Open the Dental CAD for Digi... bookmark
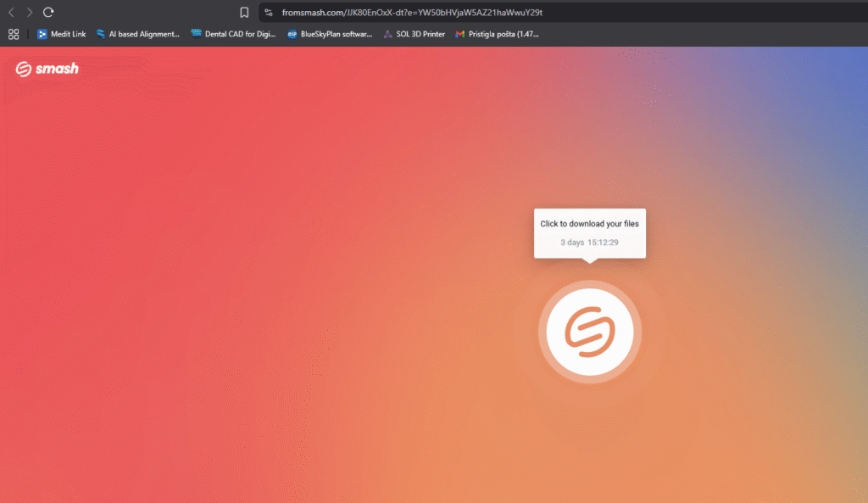Viewport: 868px width, 503px height. pos(233,34)
